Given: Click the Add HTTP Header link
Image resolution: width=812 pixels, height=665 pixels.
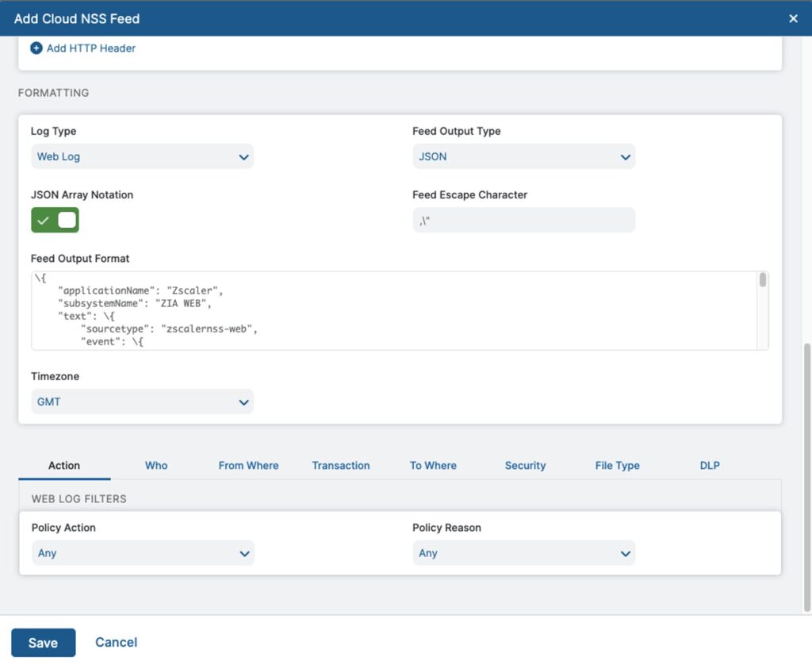Looking at the screenshot, I should (91, 48).
